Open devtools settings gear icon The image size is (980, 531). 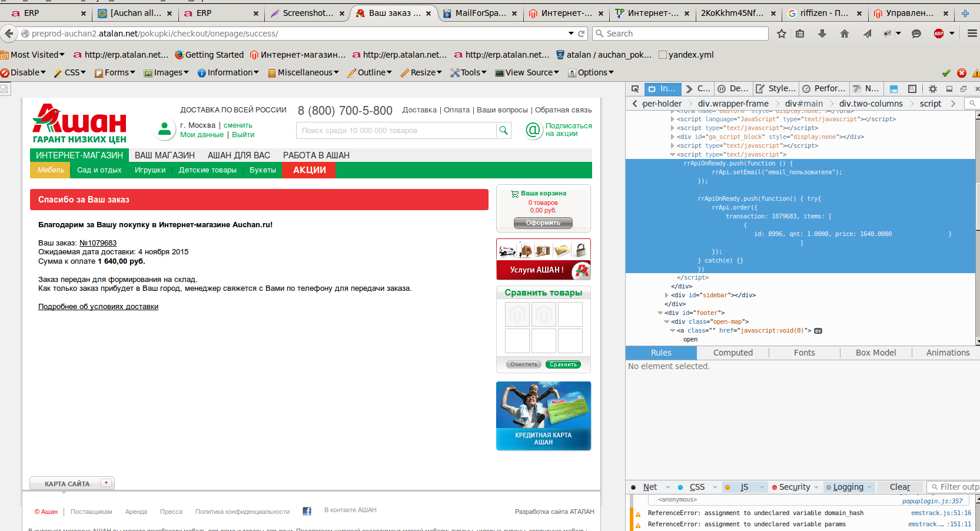tap(933, 89)
